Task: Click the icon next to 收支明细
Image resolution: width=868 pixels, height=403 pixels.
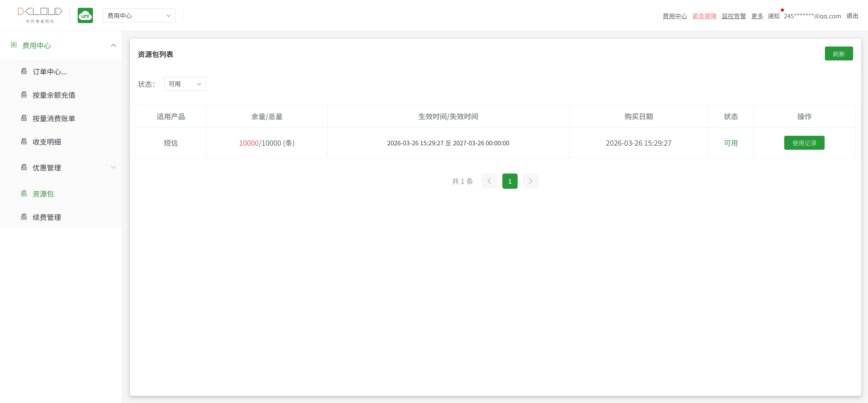Action: click(x=24, y=142)
